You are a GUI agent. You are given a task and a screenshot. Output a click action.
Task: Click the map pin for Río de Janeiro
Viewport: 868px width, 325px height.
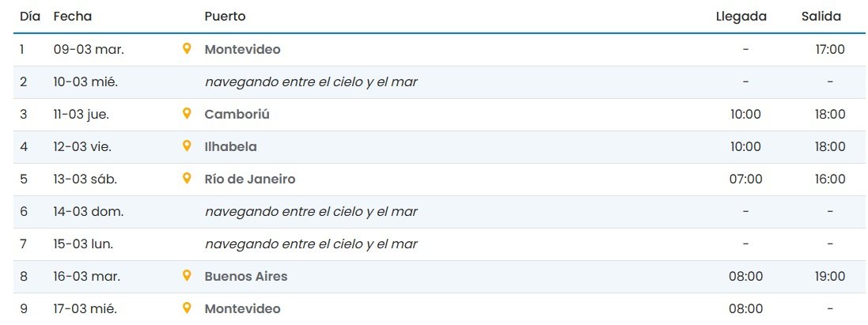tap(187, 179)
